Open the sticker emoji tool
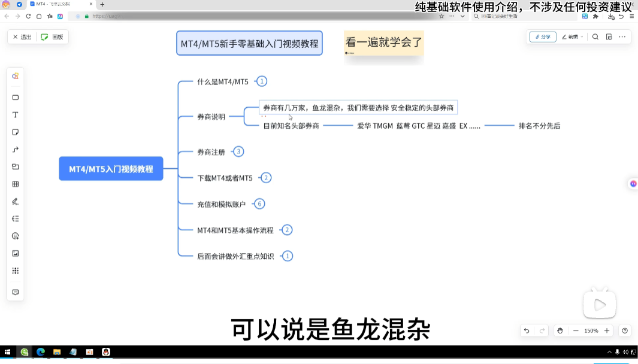638x364 pixels. coord(16,236)
